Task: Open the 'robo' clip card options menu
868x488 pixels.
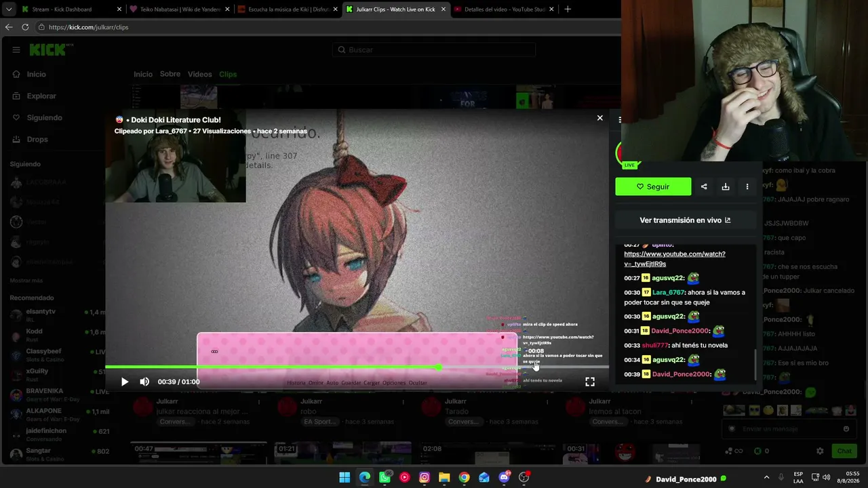Action: [x=402, y=402]
